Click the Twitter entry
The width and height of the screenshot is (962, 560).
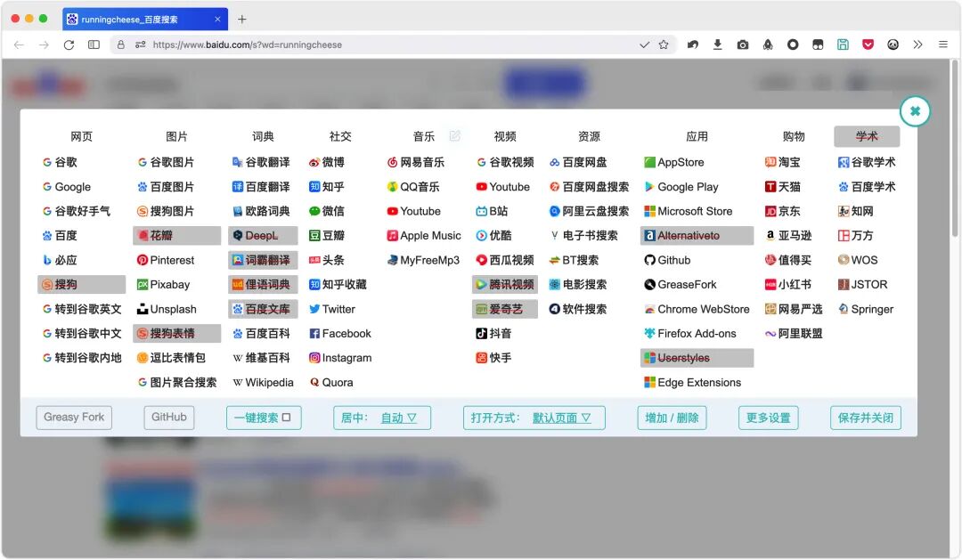click(332, 309)
